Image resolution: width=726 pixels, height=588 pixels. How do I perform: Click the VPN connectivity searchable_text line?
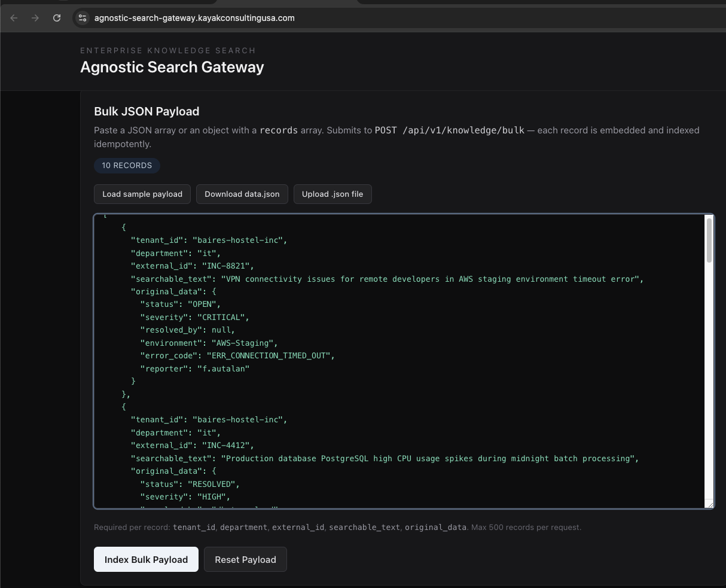click(x=387, y=279)
